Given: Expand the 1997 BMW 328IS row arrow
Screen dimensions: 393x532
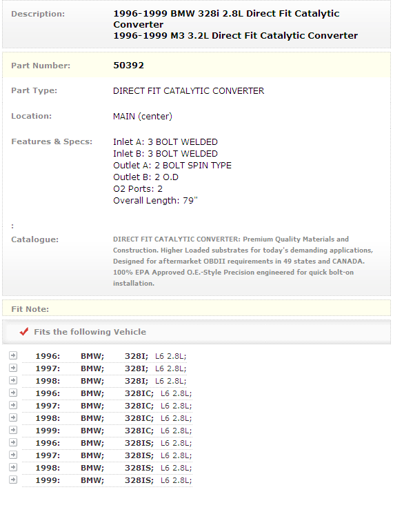Looking at the screenshot, I should point(13,455).
